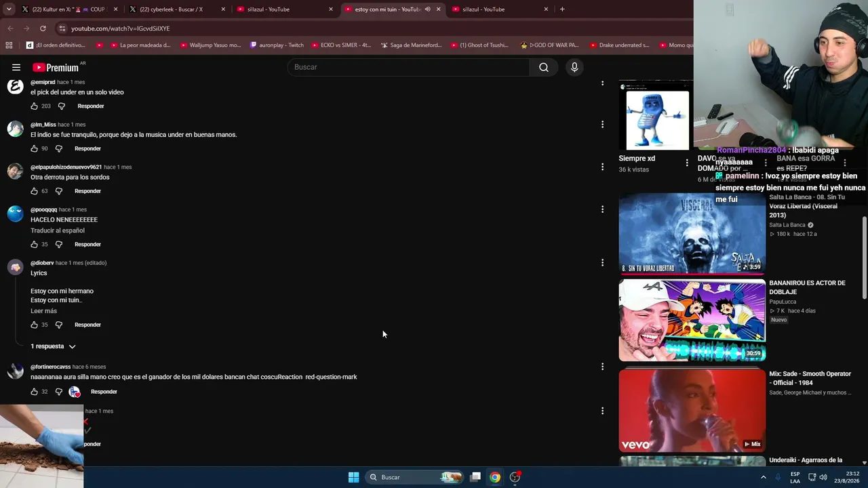This screenshot has width=868, height=488.
Task: Open the @elpapulohizodenuevov9621 channel link
Action: pyautogui.click(x=66, y=167)
